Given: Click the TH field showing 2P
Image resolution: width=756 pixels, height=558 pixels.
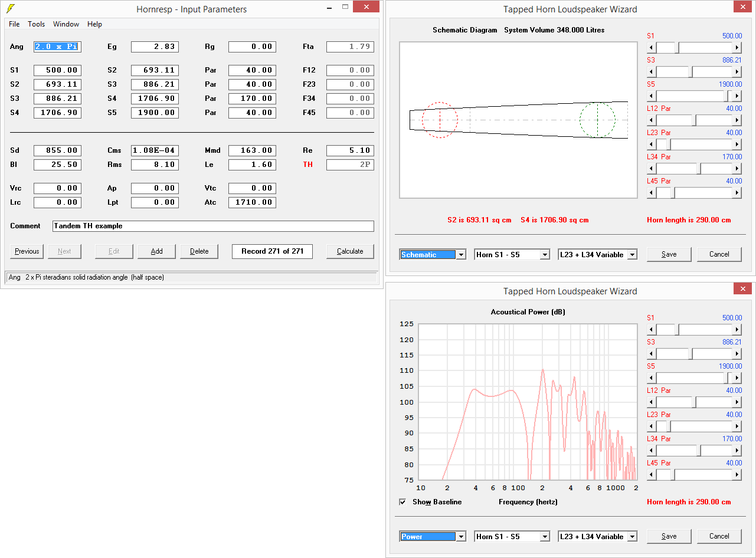Looking at the screenshot, I should point(350,165).
